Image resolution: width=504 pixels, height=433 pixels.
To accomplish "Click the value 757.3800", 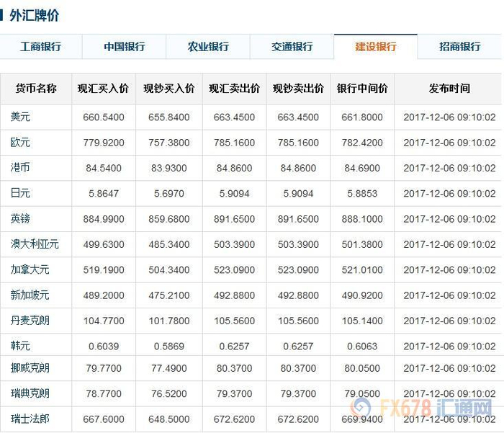I will pos(169,143).
